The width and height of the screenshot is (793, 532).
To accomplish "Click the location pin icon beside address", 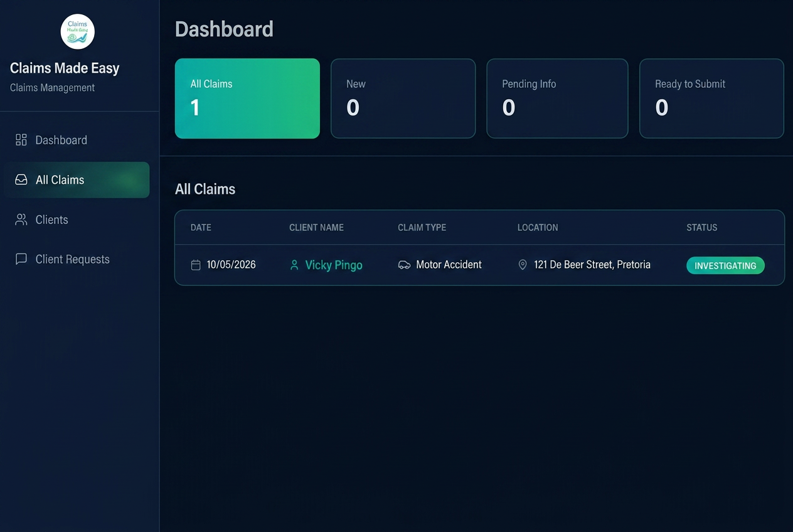I will 523,265.
